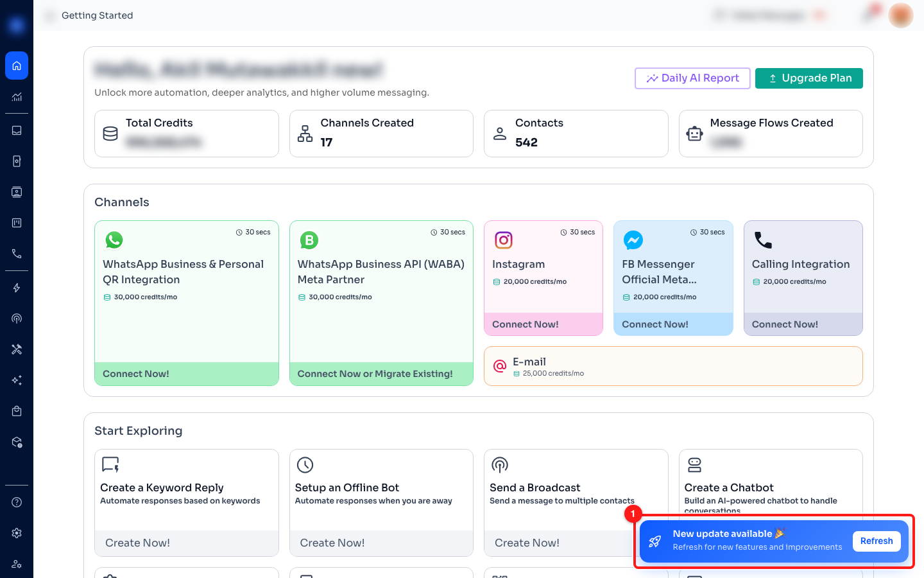
Task: Click the Instagram logo icon
Action: coord(504,240)
